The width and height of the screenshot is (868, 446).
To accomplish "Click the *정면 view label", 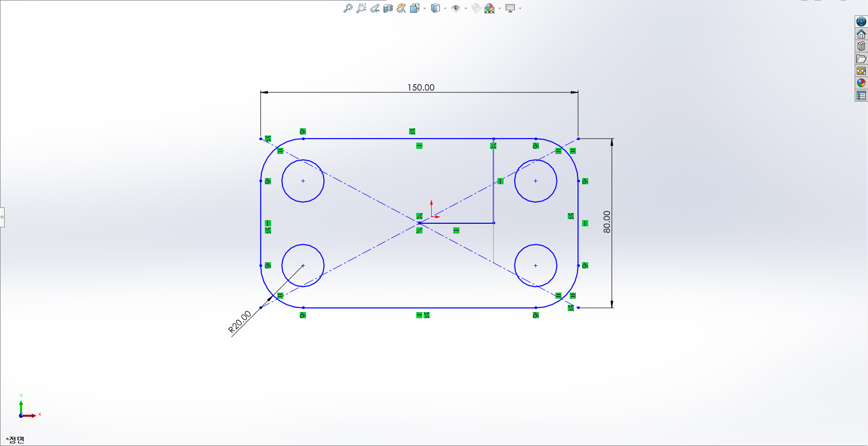I will [15, 439].
